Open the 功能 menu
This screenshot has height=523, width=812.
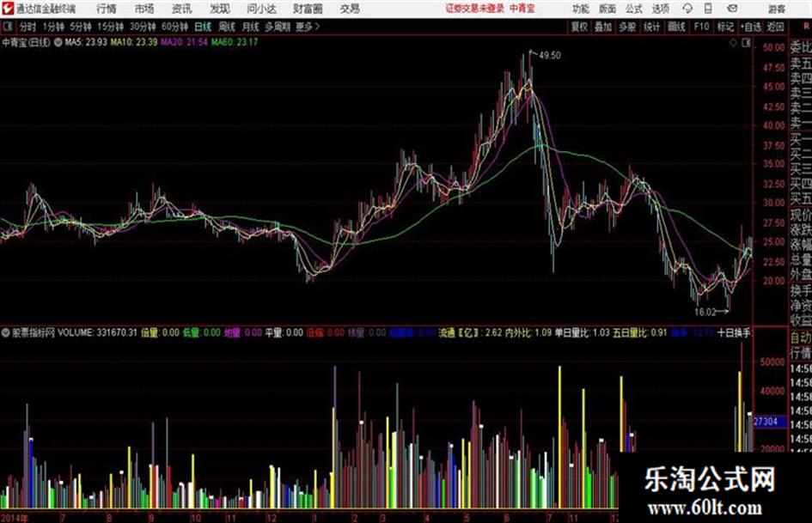pyautogui.click(x=581, y=9)
